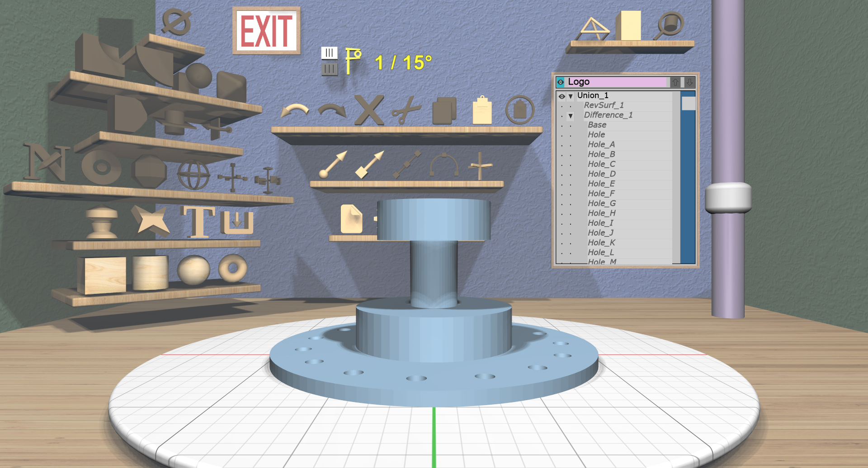Screen dimensions: 868x468
Task: Collapse the Difference_1 expander
Action: coord(570,115)
